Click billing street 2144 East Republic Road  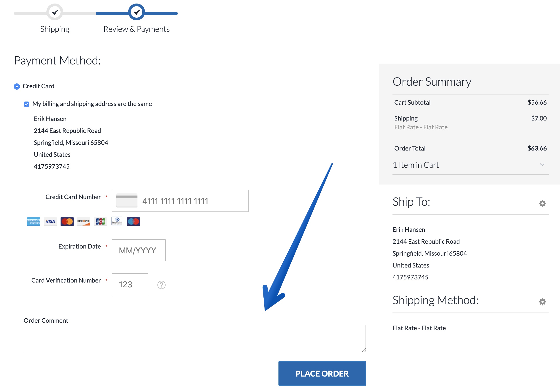click(x=67, y=131)
